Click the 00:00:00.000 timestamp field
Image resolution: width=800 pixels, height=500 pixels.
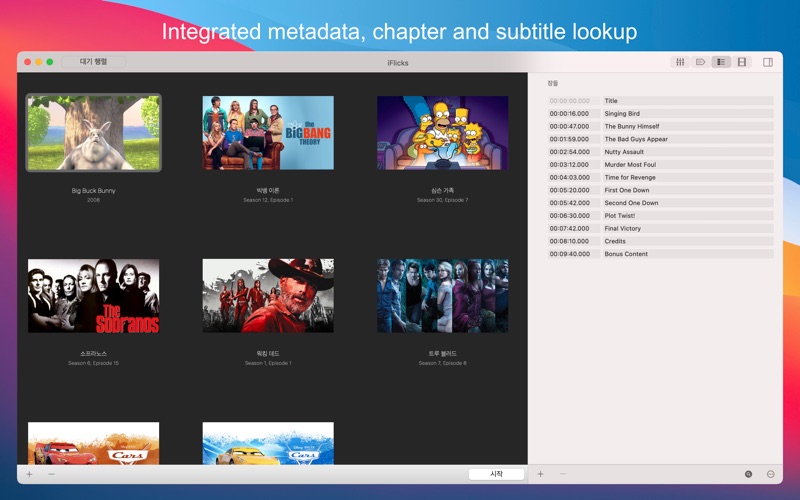[x=574, y=101]
